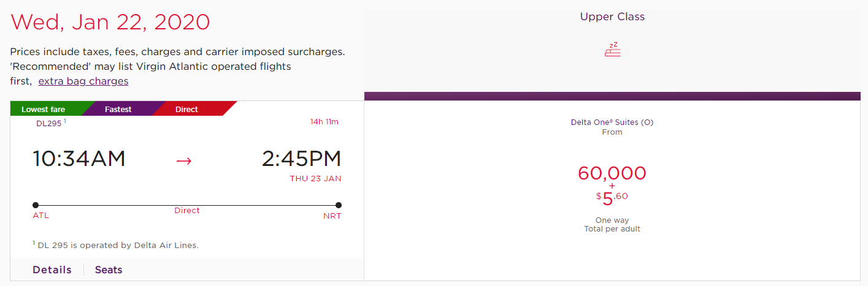Click the 2:45PM arrival time
Image resolution: width=868 pixels, height=286 pixels.
click(x=301, y=159)
